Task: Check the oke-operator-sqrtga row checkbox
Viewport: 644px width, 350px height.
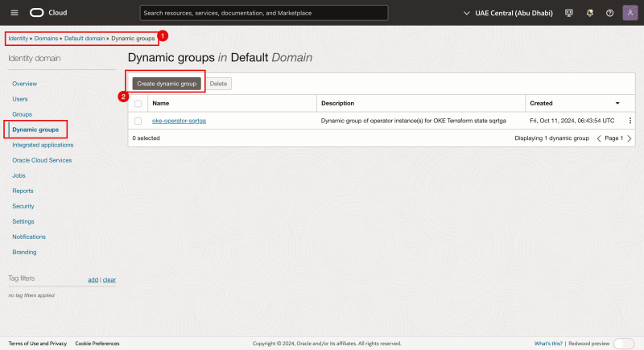Action: [x=138, y=121]
